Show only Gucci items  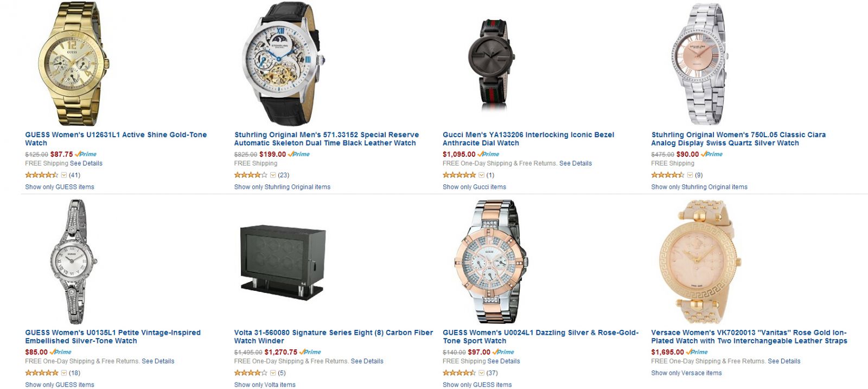pyautogui.click(x=474, y=187)
